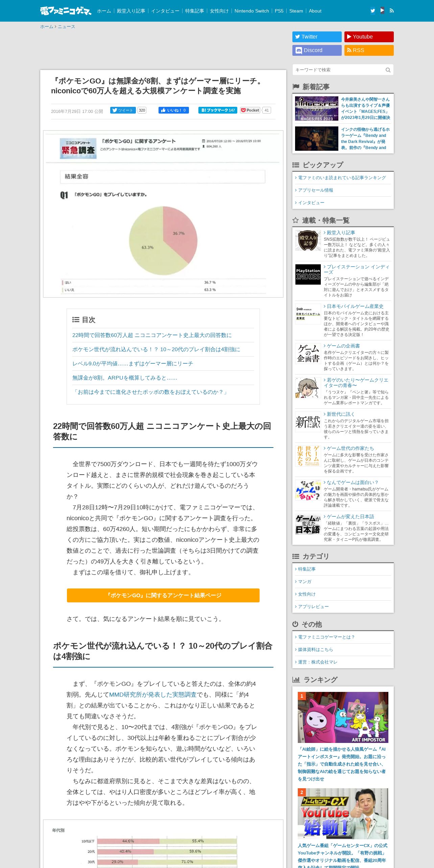Open PS5 navigation item
Viewport: 434px width, 868px height.
[279, 11]
